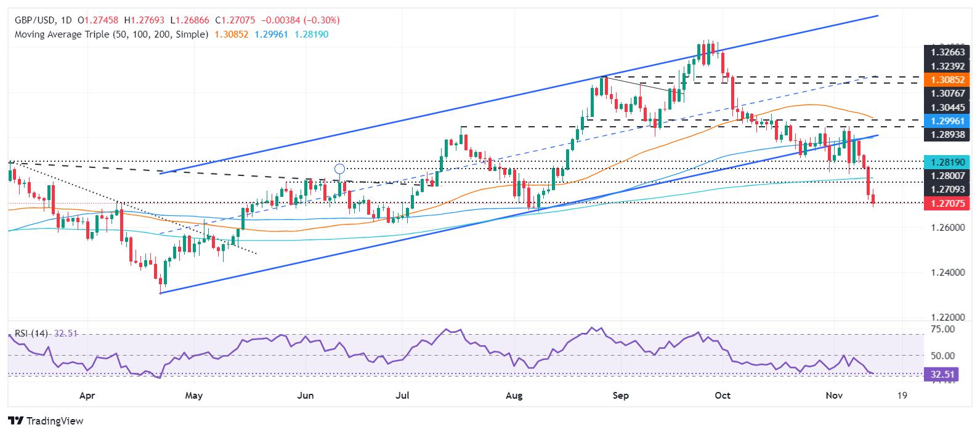Click the Moving Average Triple indicator label
This screenshot has width=980, height=435.
[x=111, y=34]
